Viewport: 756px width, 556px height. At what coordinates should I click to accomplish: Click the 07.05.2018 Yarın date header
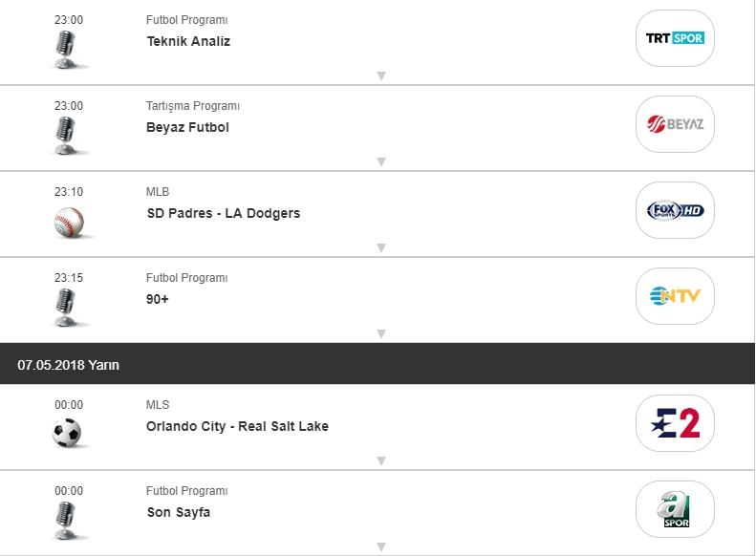click(x=68, y=365)
